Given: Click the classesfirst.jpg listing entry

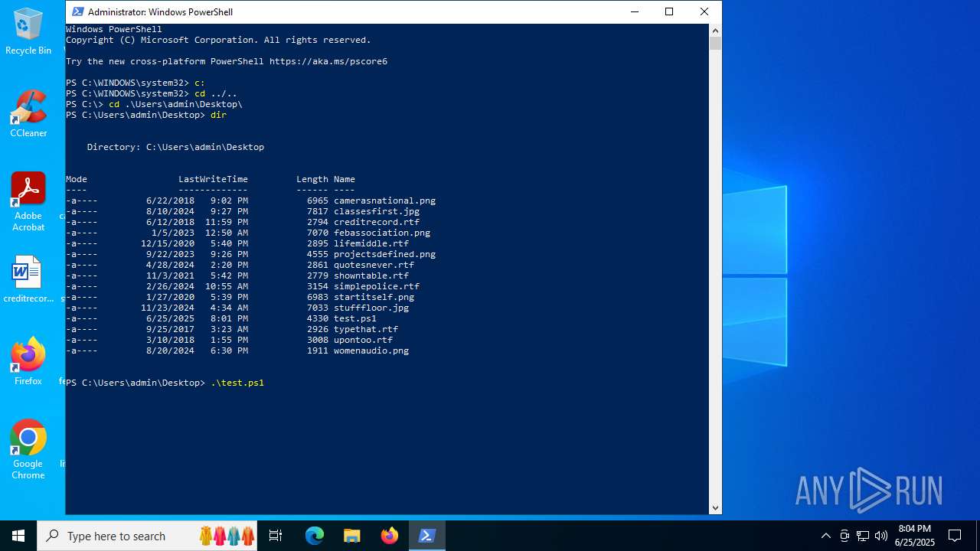Looking at the screenshot, I should click(377, 211).
